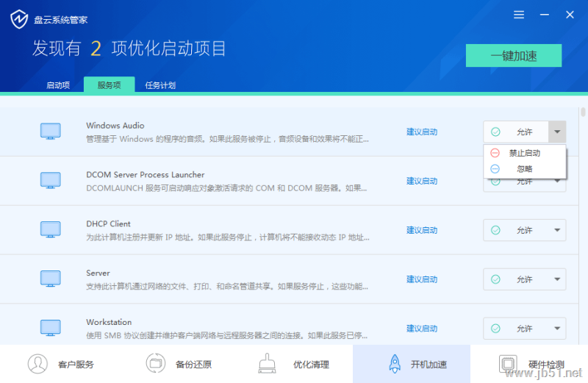Click the green check icon for DHCP Client
Image resolution: width=588 pixels, height=383 pixels.
(x=495, y=230)
